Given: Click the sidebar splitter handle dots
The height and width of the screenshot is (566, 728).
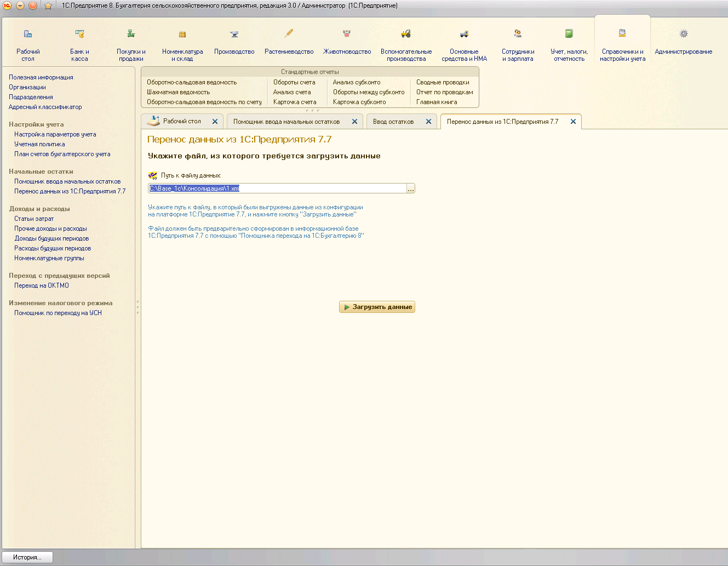Looking at the screenshot, I should [137, 307].
